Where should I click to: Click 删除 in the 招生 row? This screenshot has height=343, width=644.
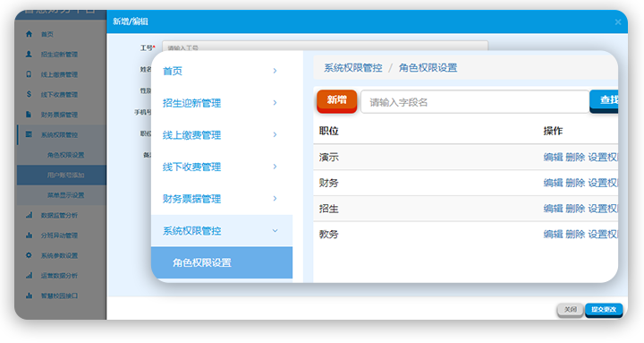575,209
